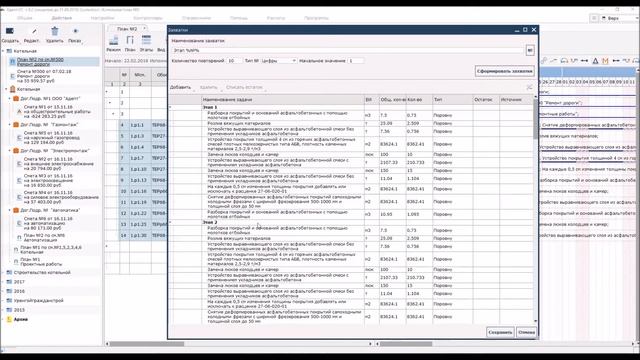Click the orange M icon in Gantt toolbar

pyautogui.click(x=605, y=60)
